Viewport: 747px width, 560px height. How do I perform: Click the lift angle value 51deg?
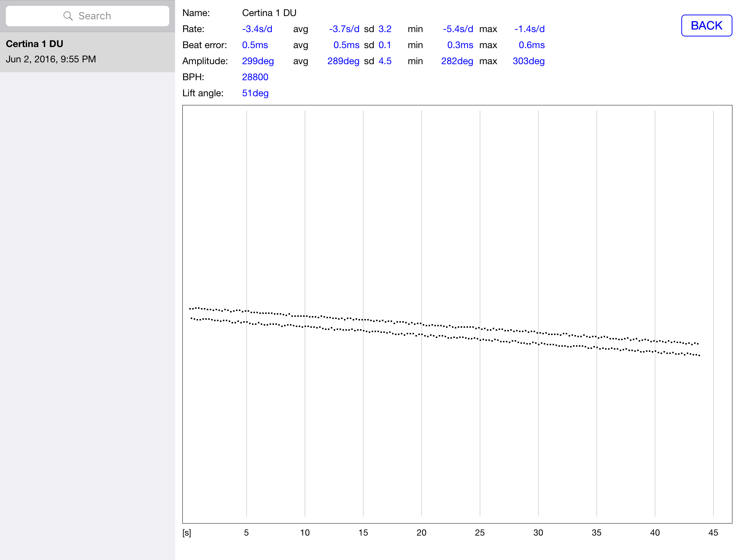point(255,93)
